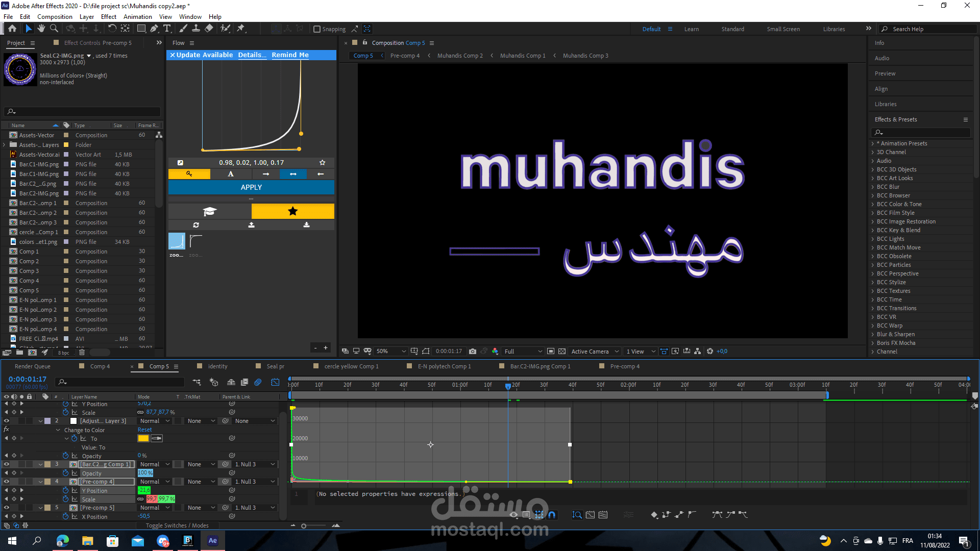Select the Pen tool
This screenshot has width=980, height=551.
tap(154, 29)
